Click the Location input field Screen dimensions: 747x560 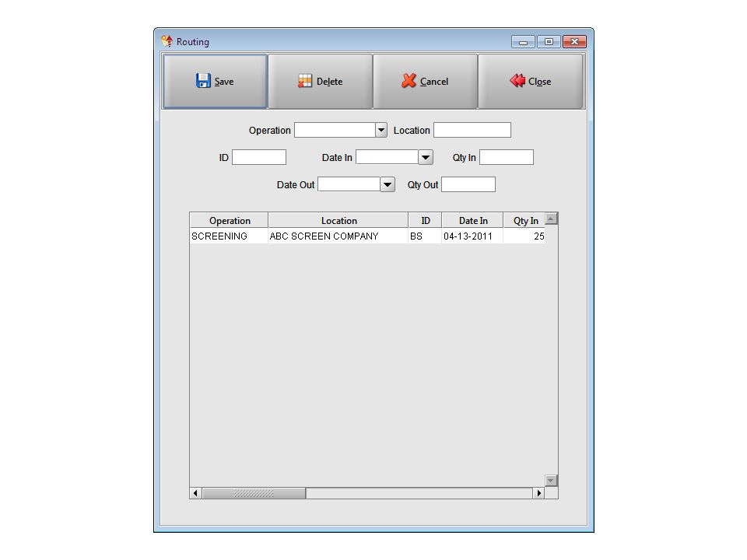tap(472, 130)
